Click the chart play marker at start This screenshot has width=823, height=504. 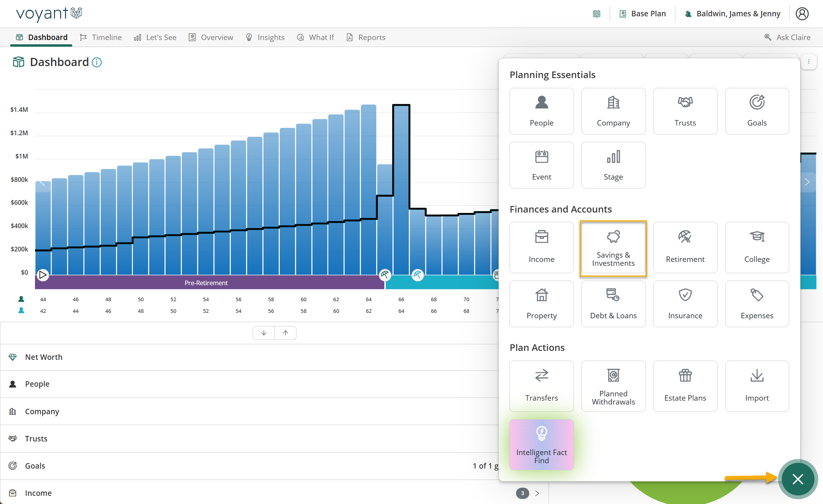coord(43,275)
